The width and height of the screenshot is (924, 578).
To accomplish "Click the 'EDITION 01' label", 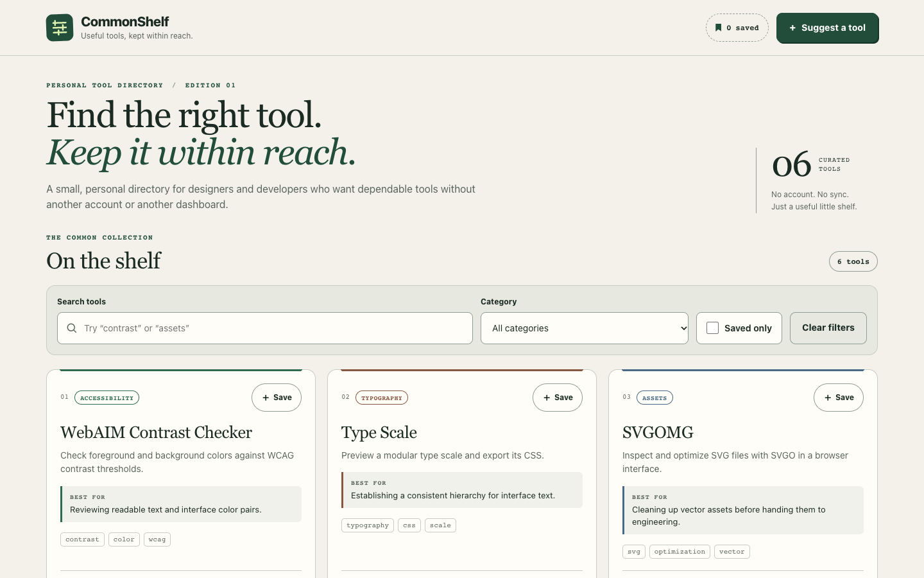I will [x=210, y=85].
